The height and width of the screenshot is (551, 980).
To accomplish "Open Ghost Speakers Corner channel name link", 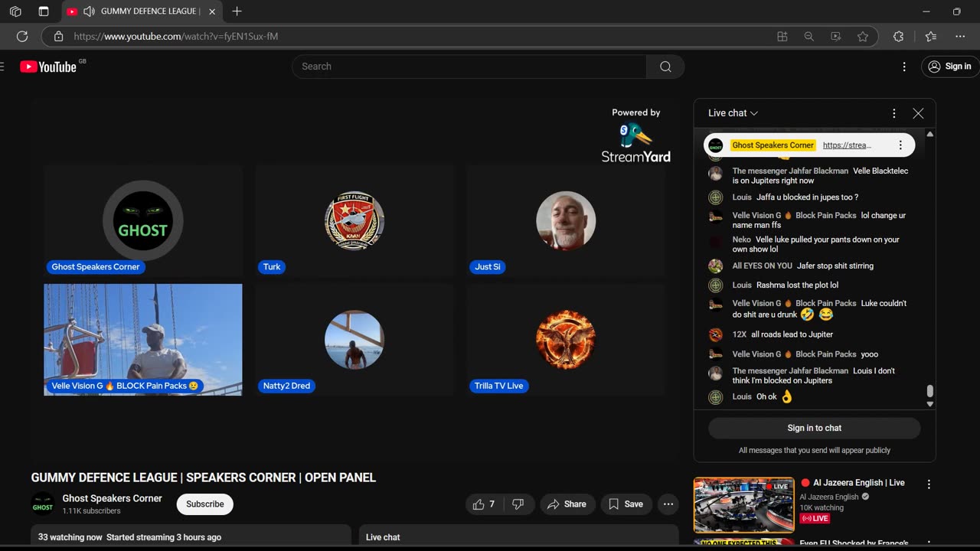I will pyautogui.click(x=112, y=498).
